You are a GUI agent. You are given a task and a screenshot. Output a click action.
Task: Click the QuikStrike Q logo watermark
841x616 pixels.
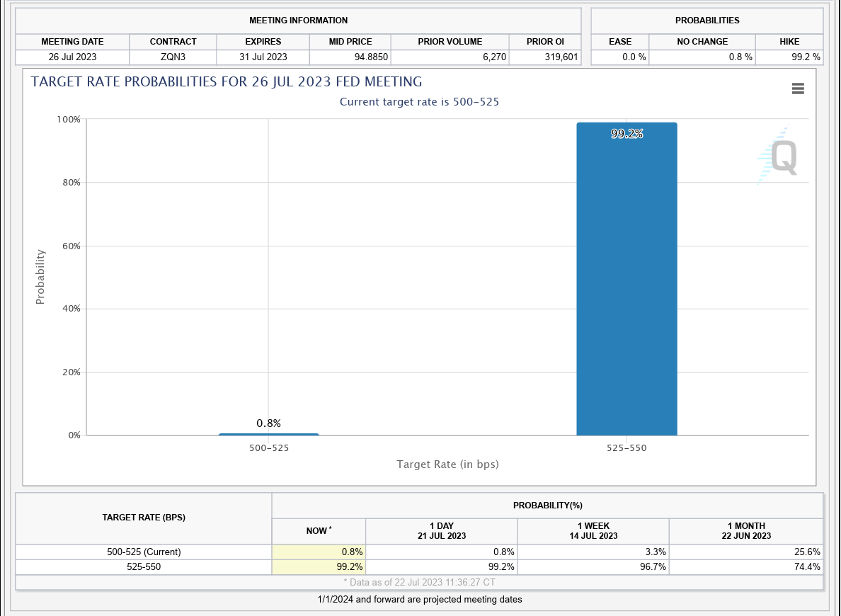pos(777,157)
